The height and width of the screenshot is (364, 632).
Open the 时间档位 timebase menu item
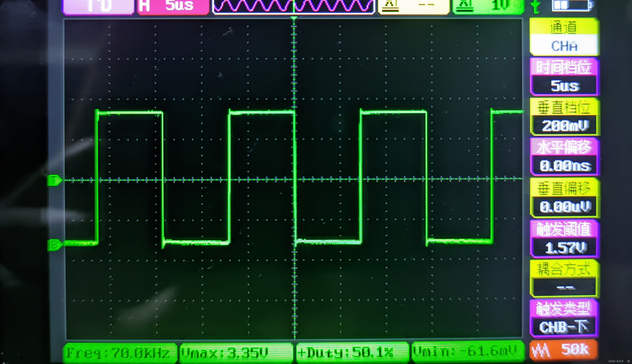[564, 67]
